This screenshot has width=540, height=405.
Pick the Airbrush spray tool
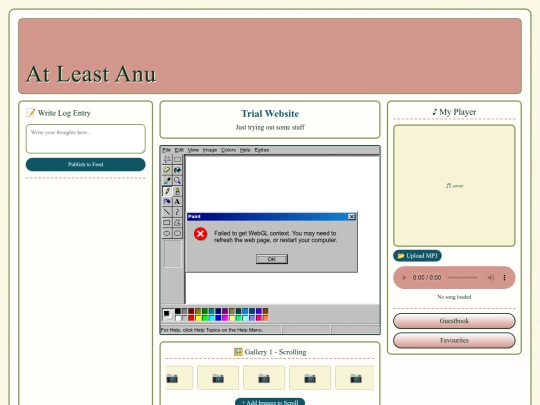(x=167, y=201)
